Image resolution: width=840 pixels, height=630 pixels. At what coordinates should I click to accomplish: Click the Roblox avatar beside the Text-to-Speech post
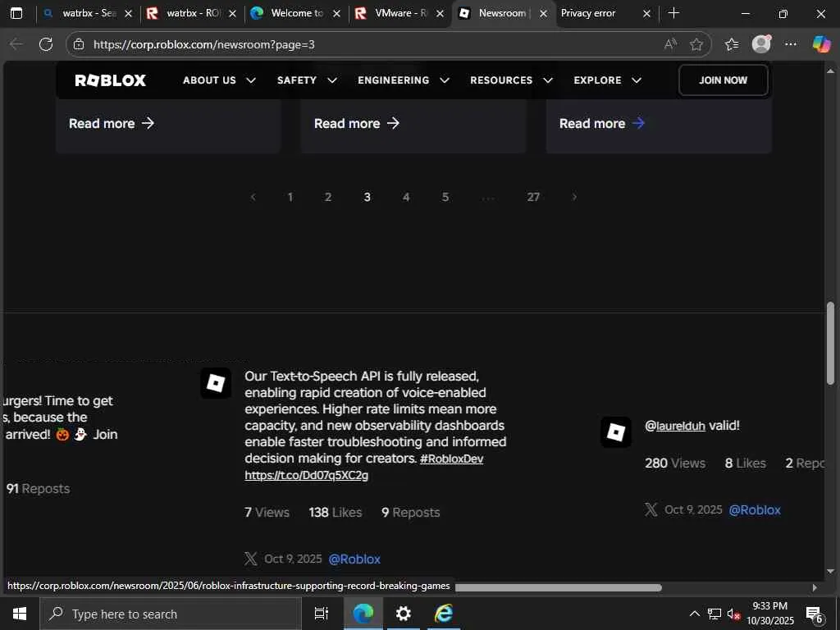coord(216,383)
